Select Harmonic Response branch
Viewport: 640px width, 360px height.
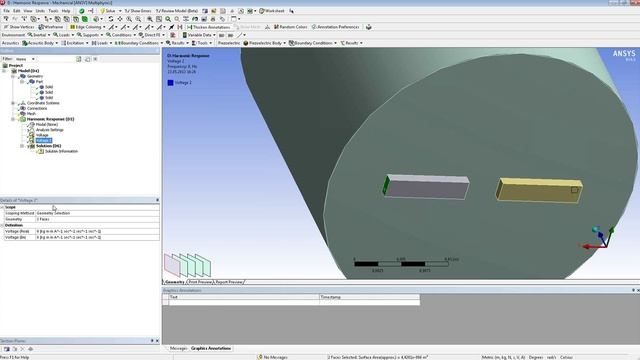coord(50,119)
